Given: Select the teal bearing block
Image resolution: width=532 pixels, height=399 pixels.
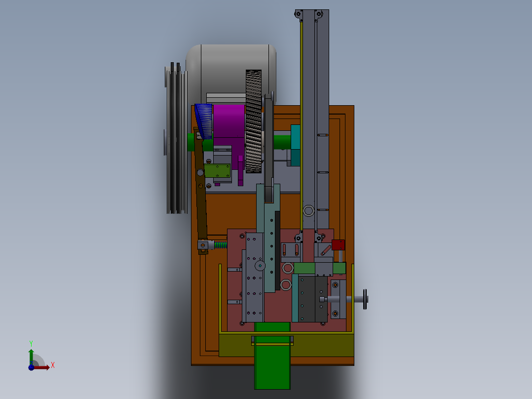Looking at the screenshot, I should click(295, 145).
